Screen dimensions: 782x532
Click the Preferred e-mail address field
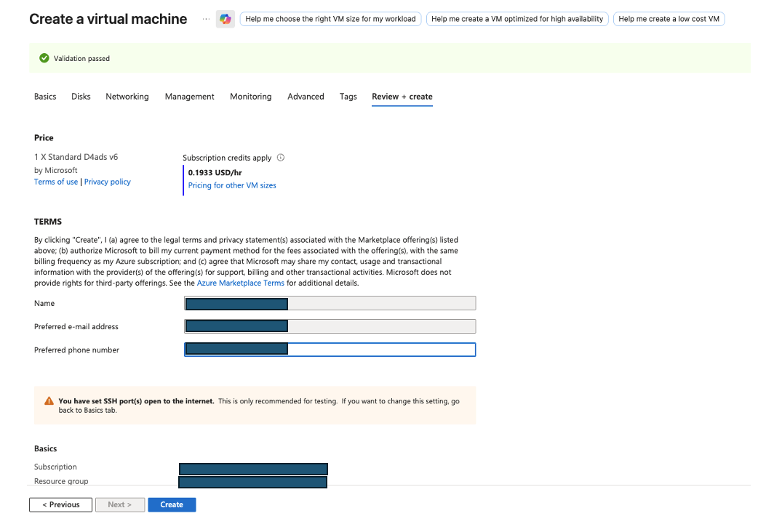330,326
